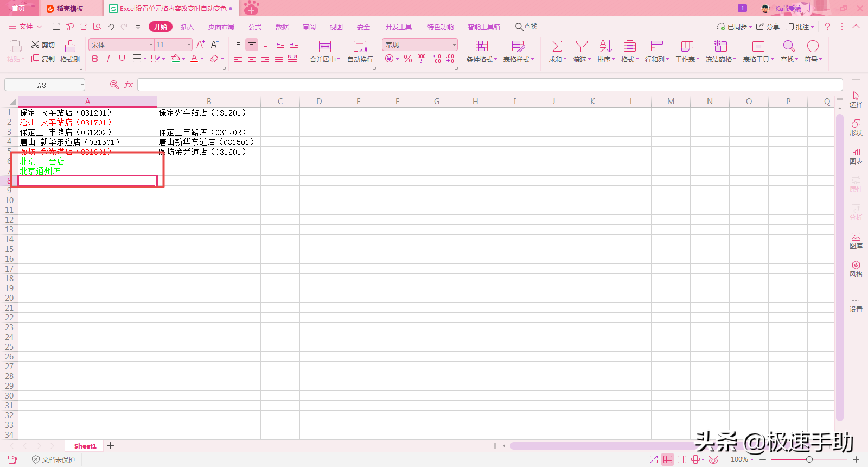The height and width of the screenshot is (467, 868).
Task: Increase decimal places
Action: click(x=437, y=59)
